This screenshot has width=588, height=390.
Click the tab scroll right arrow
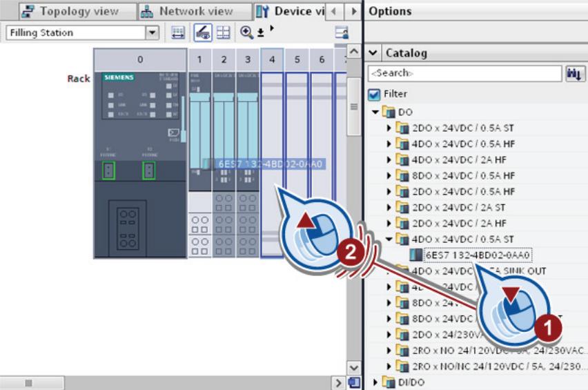(x=353, y=12)
